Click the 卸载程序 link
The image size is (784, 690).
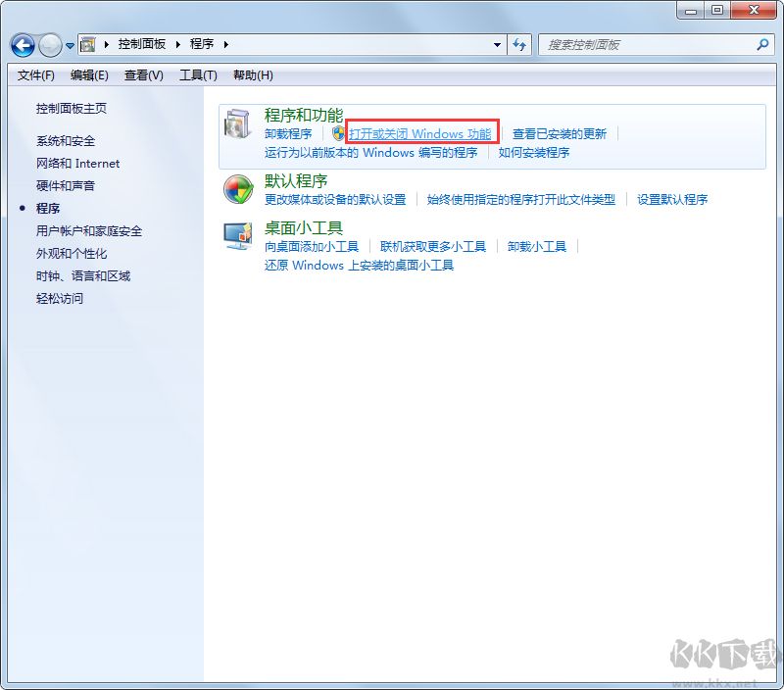pyautogui.click(x=286, y=132)
